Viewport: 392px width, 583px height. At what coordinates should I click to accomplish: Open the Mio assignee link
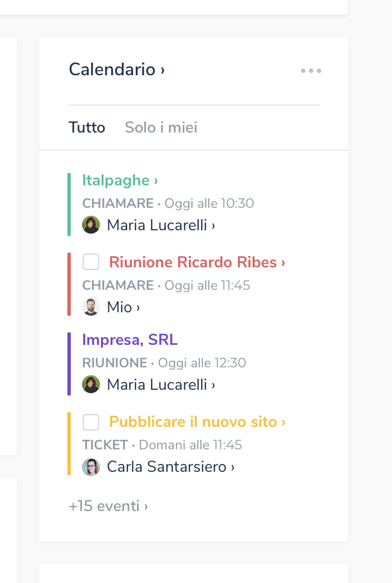[123, 307]
